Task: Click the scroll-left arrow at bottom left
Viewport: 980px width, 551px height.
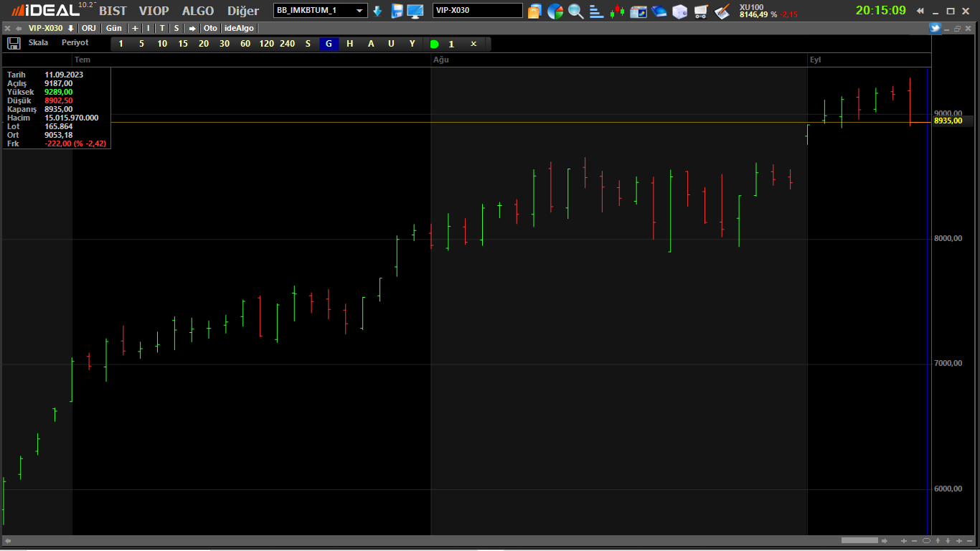Action: [x=8, y=540]
